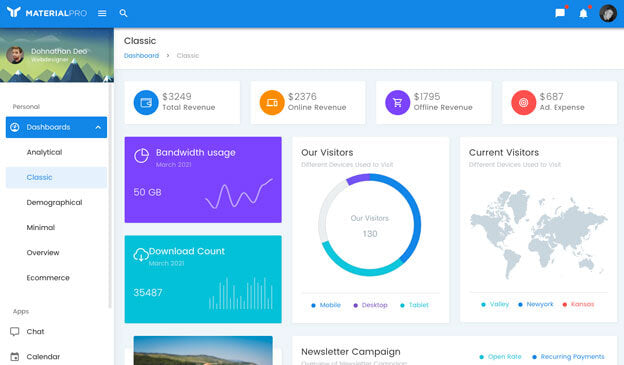Toggle the Tablet legend item
Viewport: 624px width, 365px height.
(x=414, y=305)
